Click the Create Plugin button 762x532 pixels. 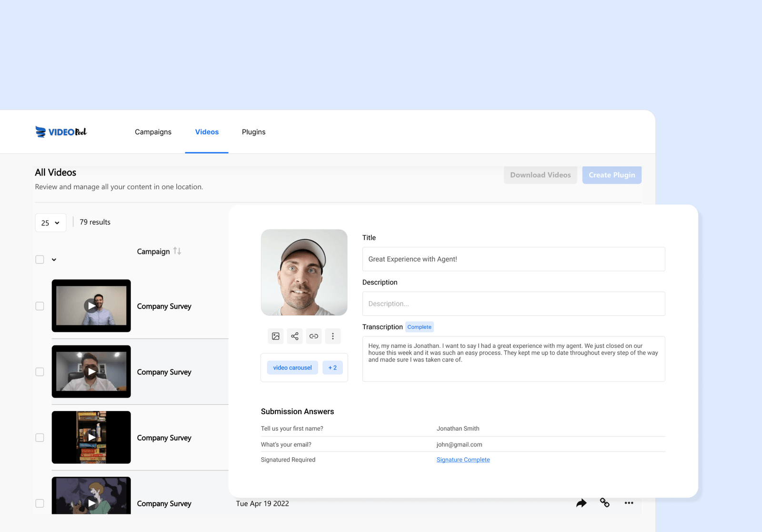[612, 175]
